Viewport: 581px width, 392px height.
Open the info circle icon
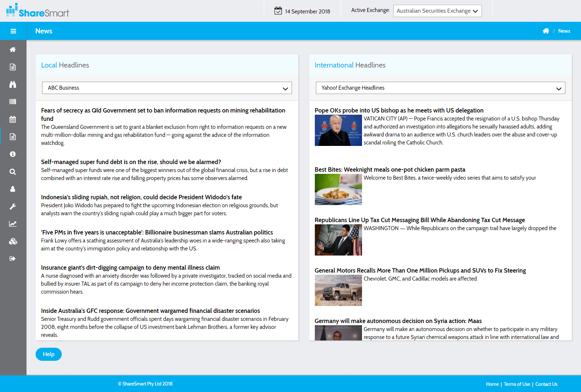point(13,154)
